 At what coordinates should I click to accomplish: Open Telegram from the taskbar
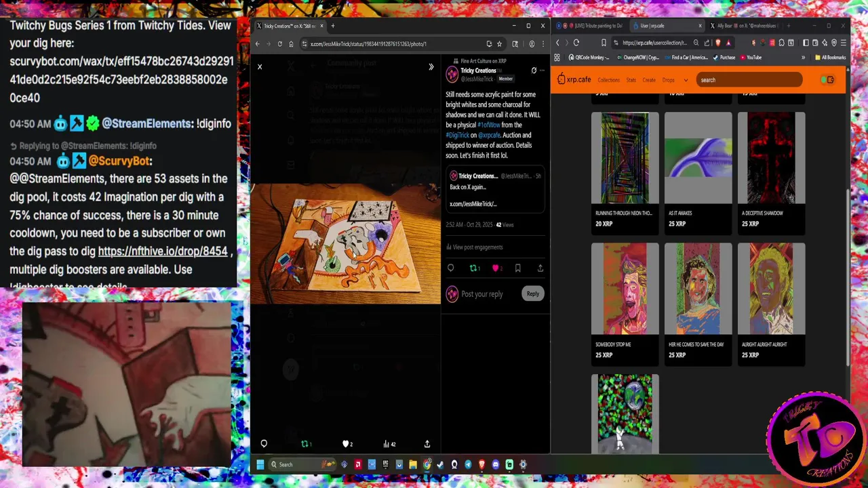pyautogui.click(x=468, y=464)
